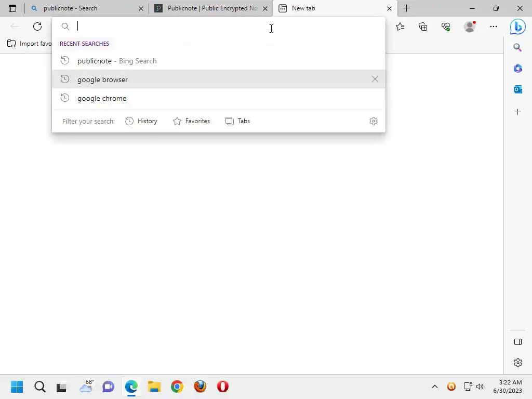Open the Favorites star list icon
This screenshot has width=532, height=399.
click(400, 26)
